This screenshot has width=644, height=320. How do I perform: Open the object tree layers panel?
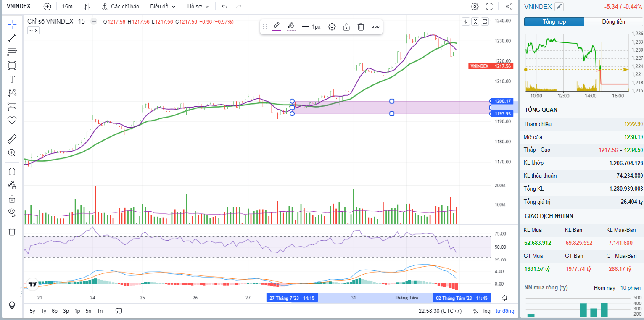(x=12, y=305)
